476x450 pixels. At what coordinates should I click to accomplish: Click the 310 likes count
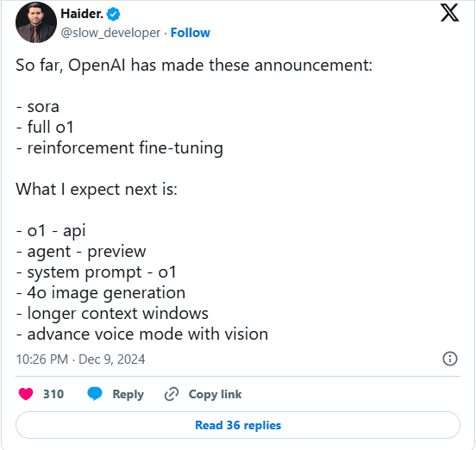(53, 394)
